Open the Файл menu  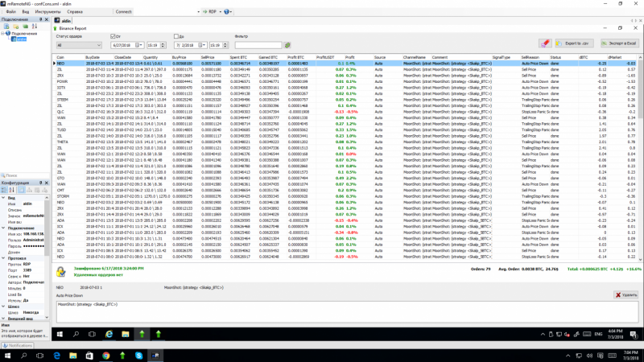[x=11, y=12]
